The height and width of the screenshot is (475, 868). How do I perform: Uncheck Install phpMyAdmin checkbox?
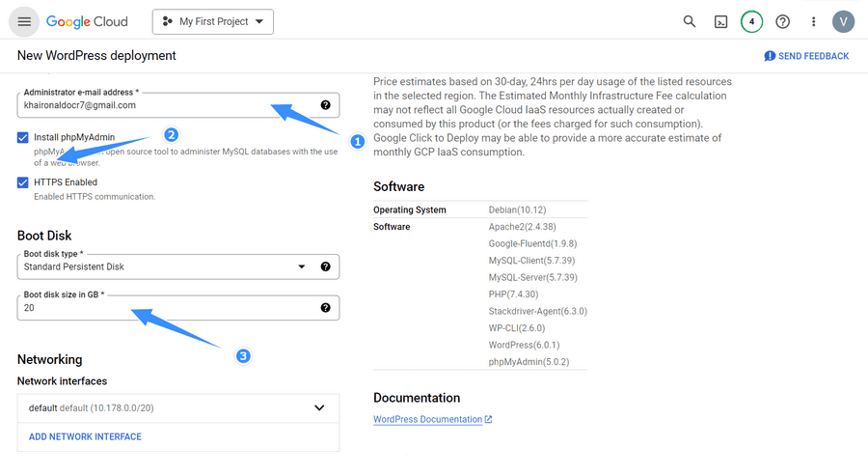pyautogui.click(x=23, y=137)
